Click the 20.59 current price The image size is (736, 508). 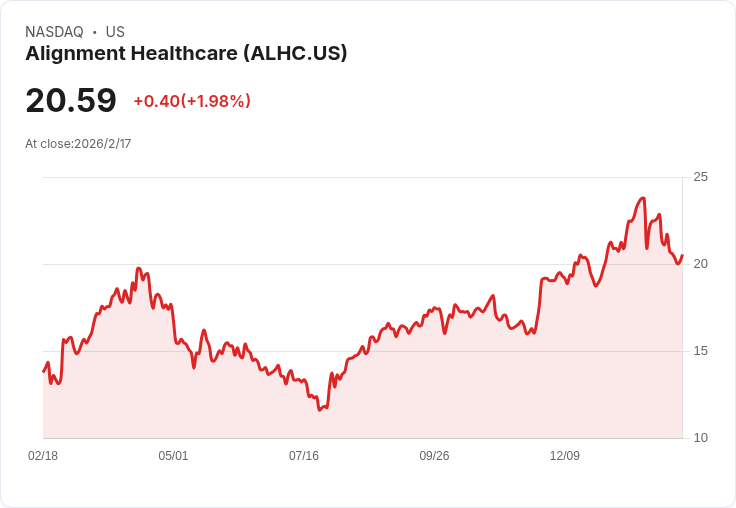point(71,100)
